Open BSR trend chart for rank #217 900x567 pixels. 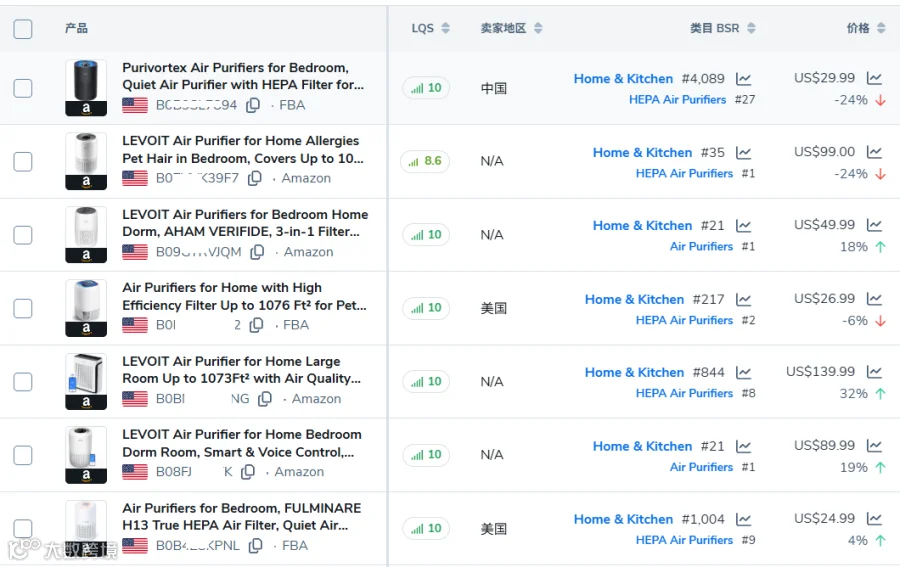tap(744, 300)
